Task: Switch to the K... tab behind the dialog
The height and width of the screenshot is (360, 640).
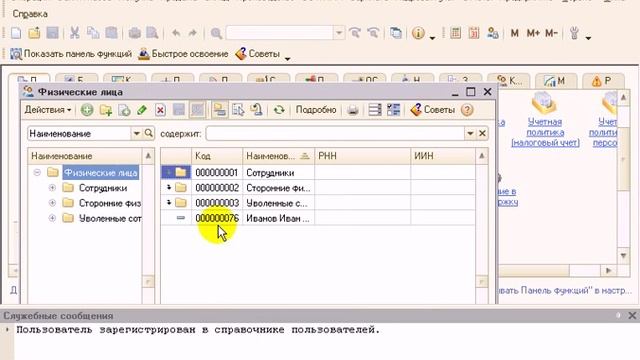Action: (x=509, y=80)
